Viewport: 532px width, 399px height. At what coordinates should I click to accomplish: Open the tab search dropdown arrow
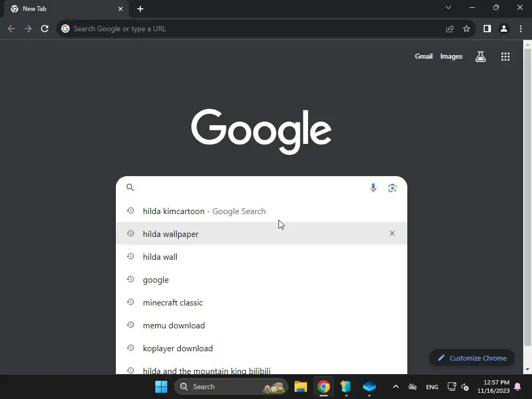448,7
